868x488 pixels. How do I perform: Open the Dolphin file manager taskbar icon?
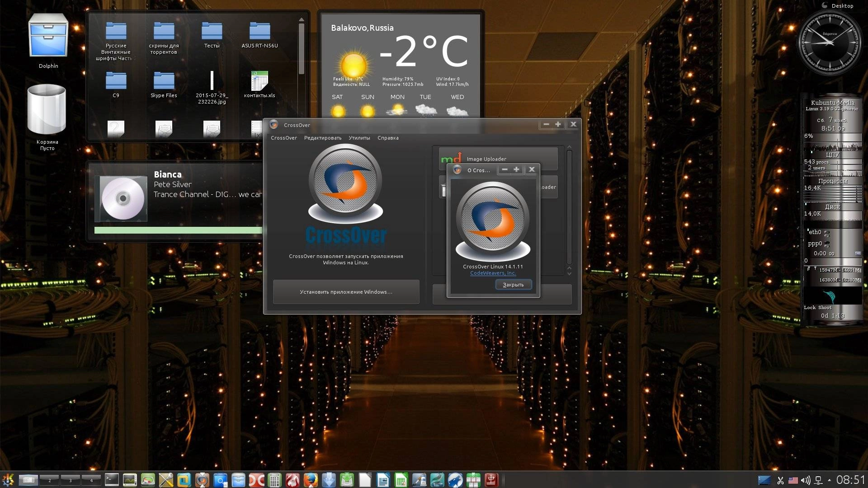(x=238, y=479)
